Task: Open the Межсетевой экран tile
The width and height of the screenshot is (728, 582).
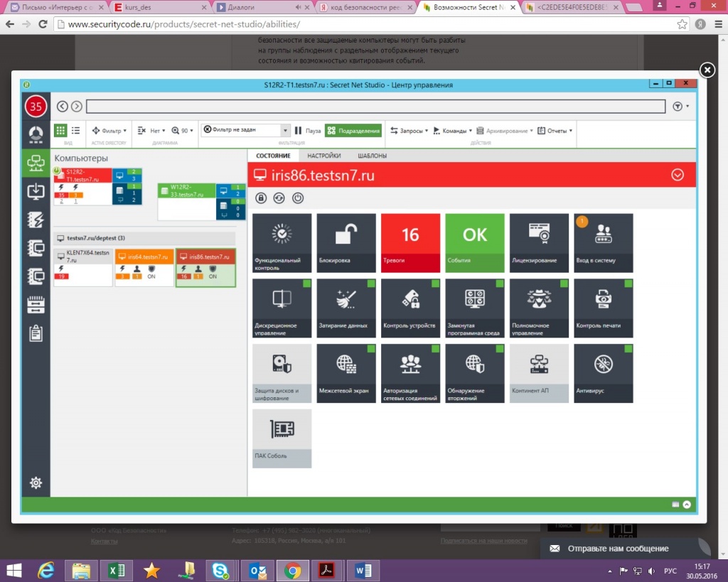Action: (x=346, y=373)
